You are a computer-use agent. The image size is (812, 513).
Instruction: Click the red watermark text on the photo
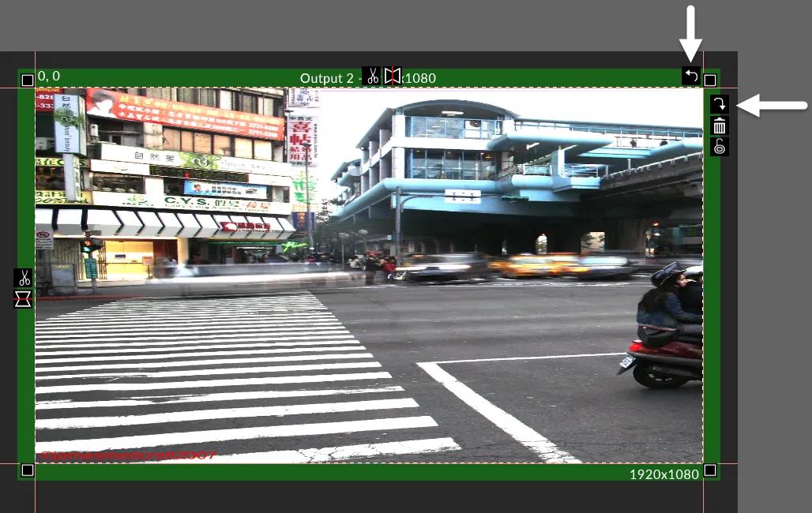point(128,455)
